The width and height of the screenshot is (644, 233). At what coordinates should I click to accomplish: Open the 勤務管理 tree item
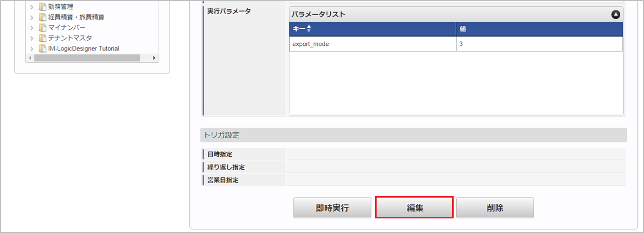(61, 7)
